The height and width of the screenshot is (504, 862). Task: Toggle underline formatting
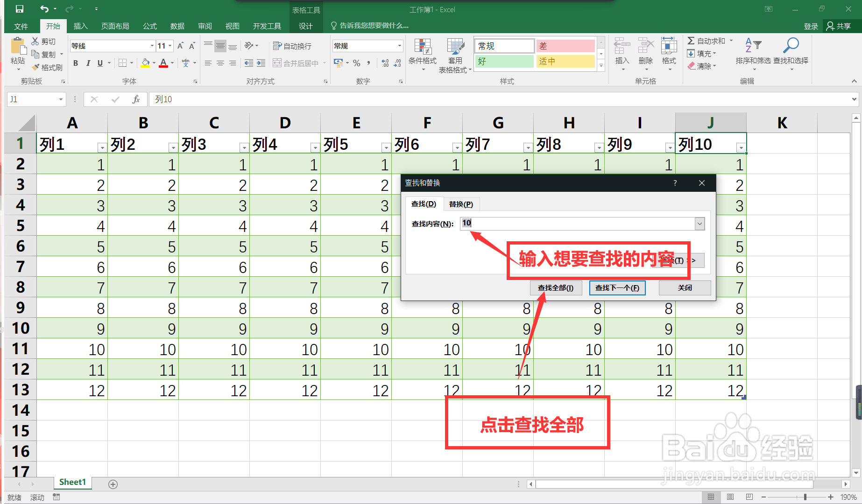(x=100, y=63)
